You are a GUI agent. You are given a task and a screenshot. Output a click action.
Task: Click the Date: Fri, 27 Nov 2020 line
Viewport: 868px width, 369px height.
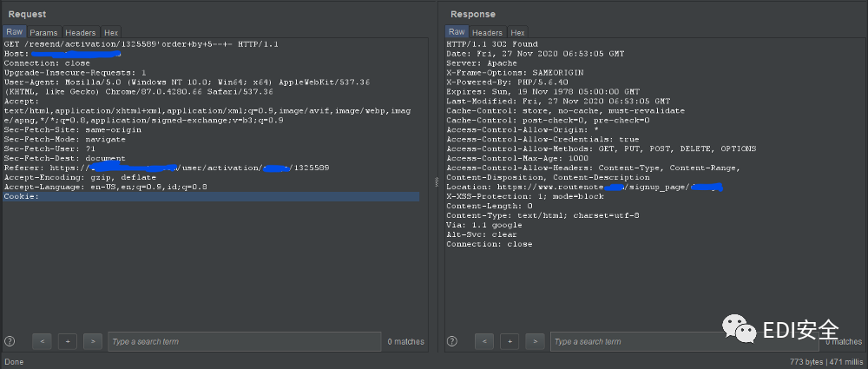coord(536,54)
